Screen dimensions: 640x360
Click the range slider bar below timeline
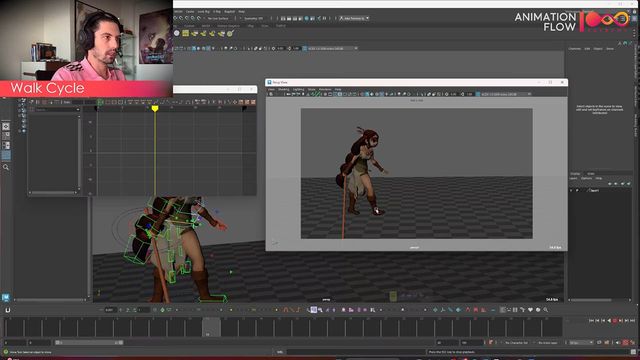click(x=89, y=343)
